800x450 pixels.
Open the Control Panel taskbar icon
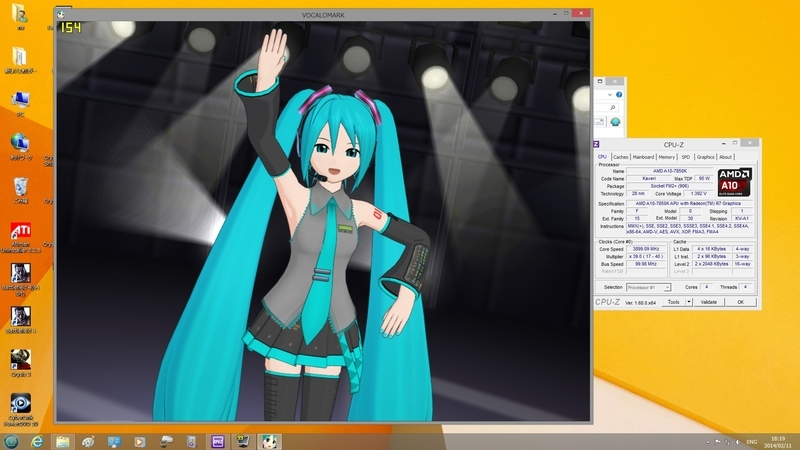pyautogui.click(x=114, y=441)
